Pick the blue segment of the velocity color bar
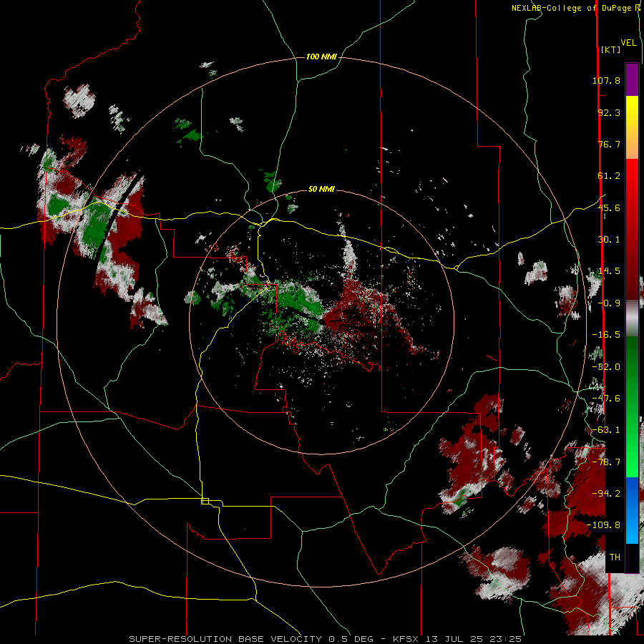Screen dimensions: 644x644 (632, 510)
